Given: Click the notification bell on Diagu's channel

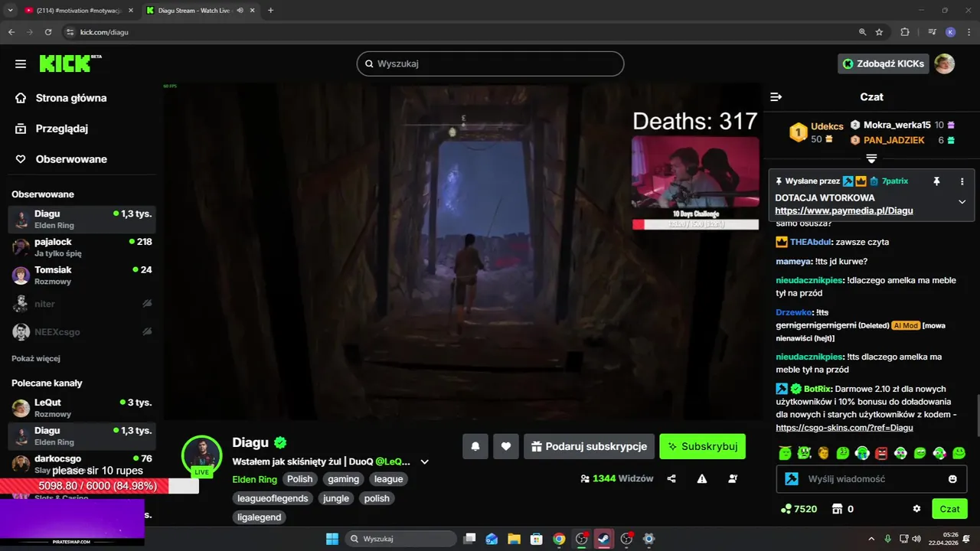Looking at the screenshot, I should click(x=475, y=446).
